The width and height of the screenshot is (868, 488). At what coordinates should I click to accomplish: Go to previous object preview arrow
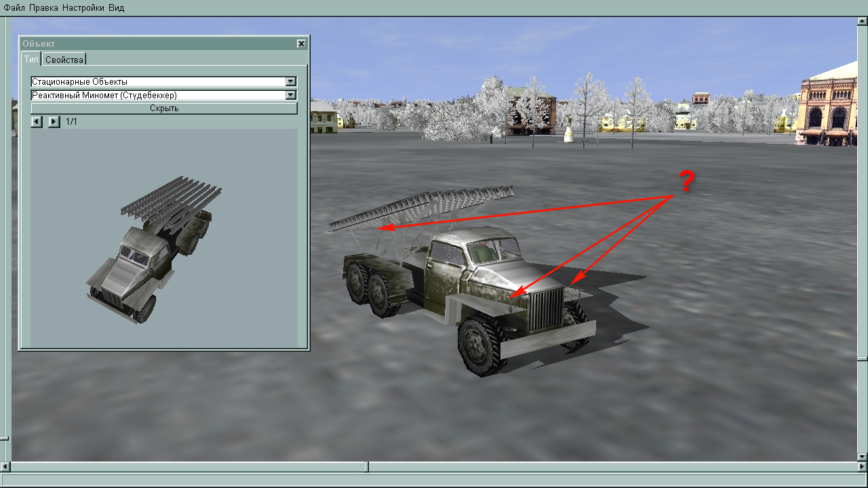[37, 122]
